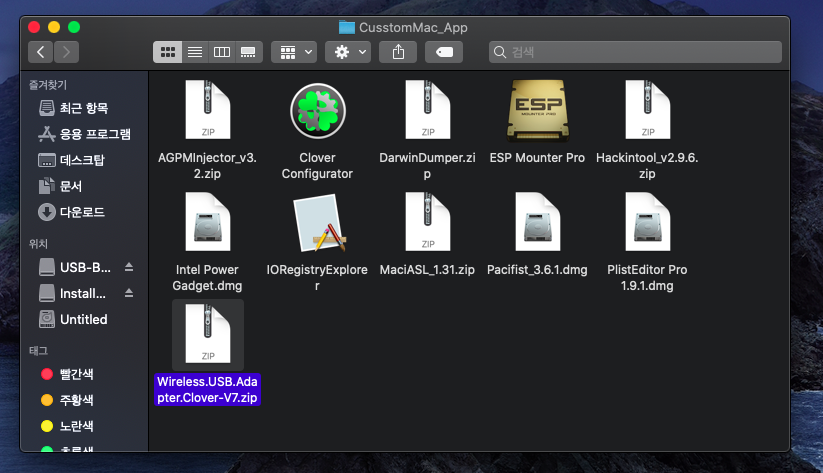Switch to icon view mode
Viewport: 823px width, 473px height.
(167, 52)
